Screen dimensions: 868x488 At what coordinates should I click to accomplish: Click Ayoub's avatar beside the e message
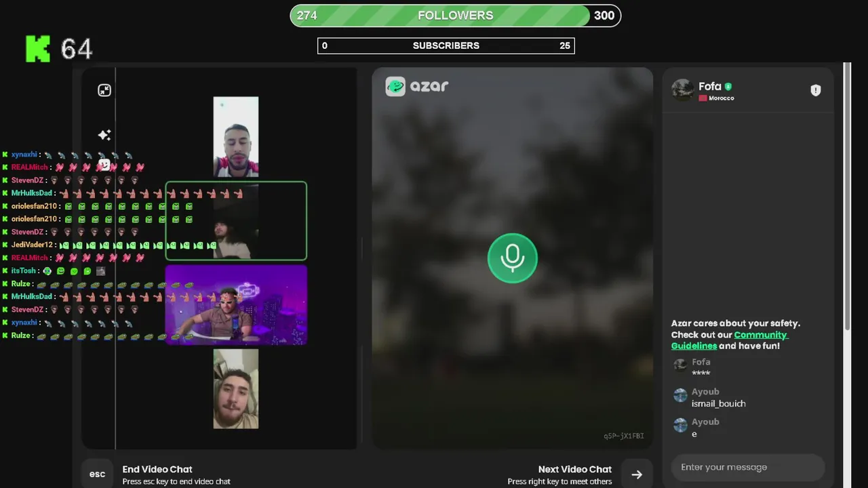[680, 425]
